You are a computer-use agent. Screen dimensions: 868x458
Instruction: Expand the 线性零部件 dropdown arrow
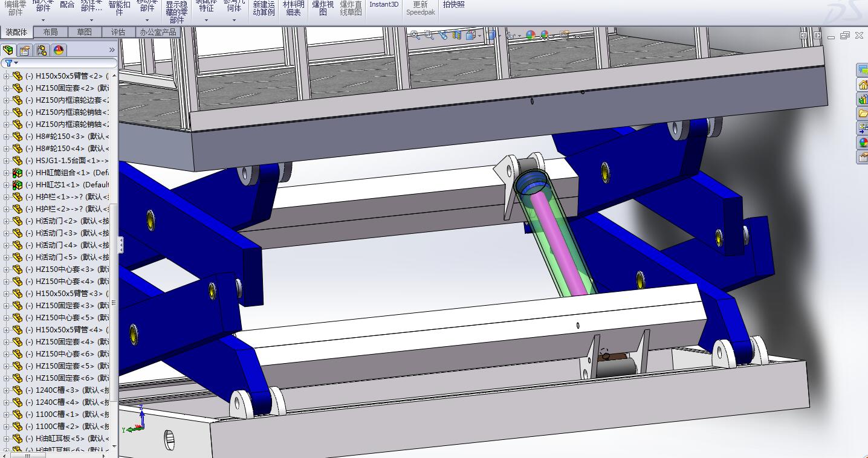tap(91, 21)
